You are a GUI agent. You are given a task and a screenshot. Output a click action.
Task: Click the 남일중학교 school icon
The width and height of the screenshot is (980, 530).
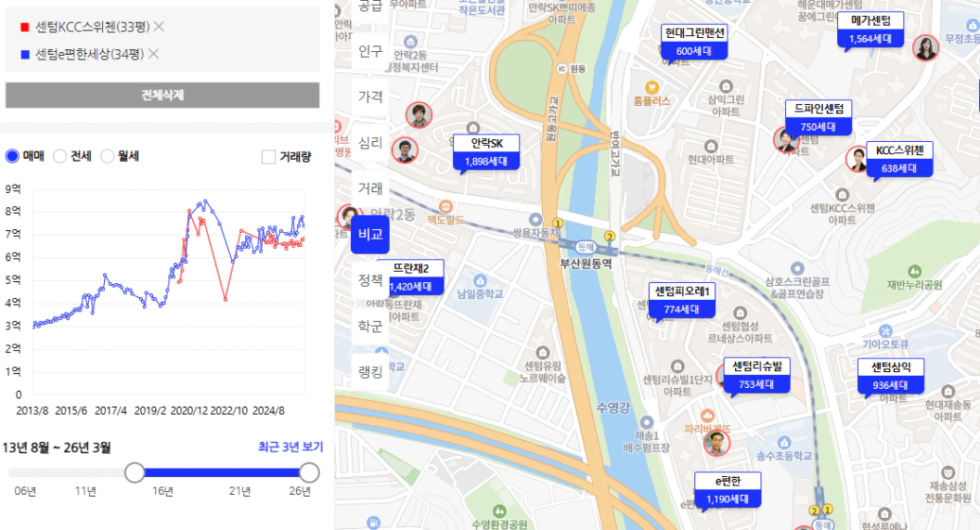pos(480,280)
